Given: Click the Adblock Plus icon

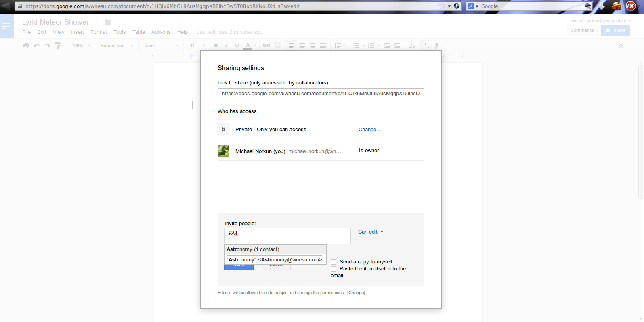Looking at the screenshot, I should 631,6.
